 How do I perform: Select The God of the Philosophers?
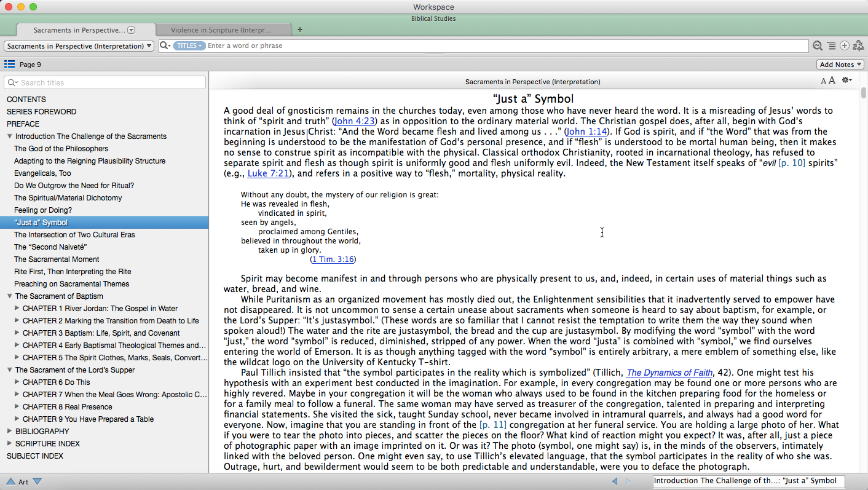(61, 149)
